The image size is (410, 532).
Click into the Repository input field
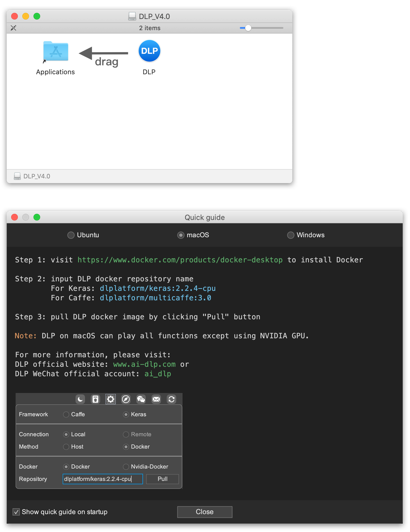pyautogui.click(x=103, y=479)
